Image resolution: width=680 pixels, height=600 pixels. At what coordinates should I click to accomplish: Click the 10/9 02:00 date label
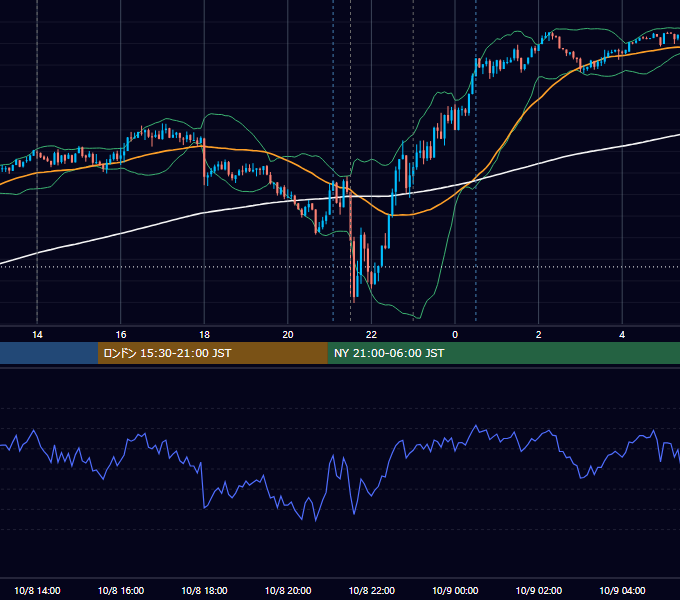(x=539, y=590)
